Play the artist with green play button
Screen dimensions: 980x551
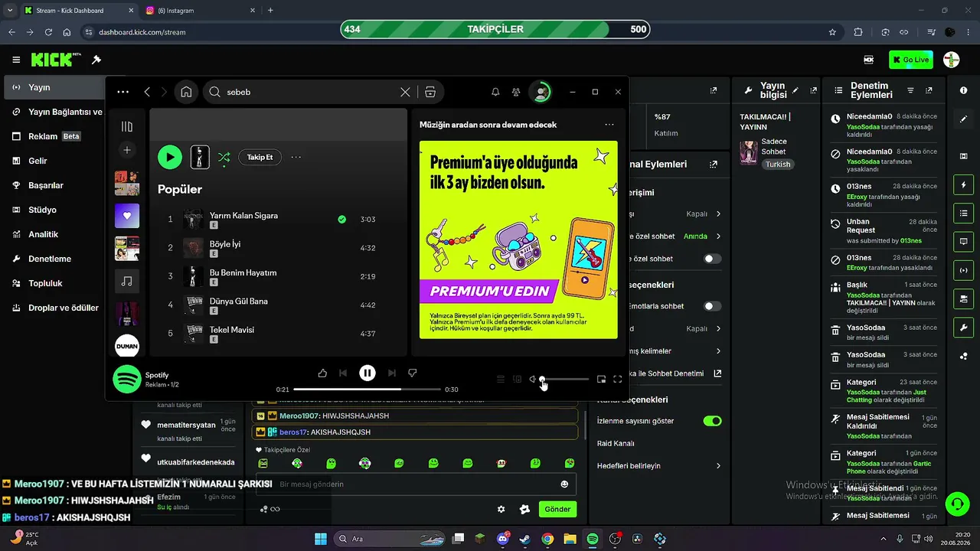(170, 157)
